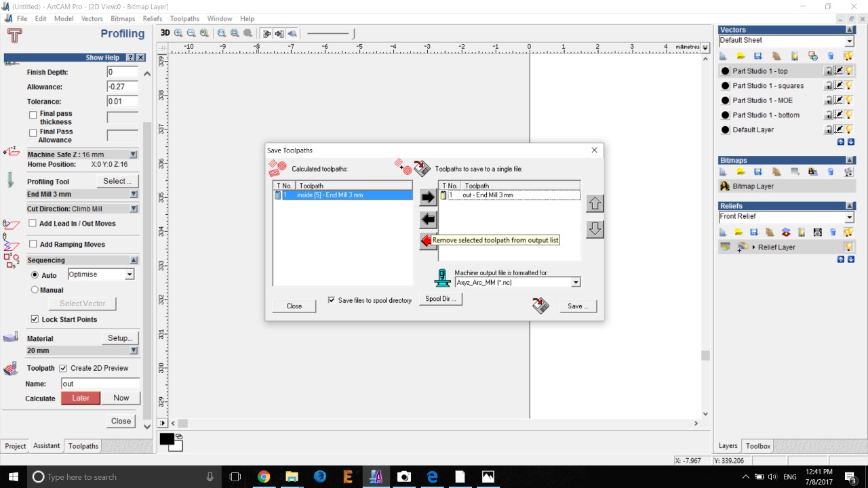The height and width of the screenshot is (488, 868).
Task: Open the Optimise sequencing dropdown
Action: pyautogui.click(x=129, y=274)
